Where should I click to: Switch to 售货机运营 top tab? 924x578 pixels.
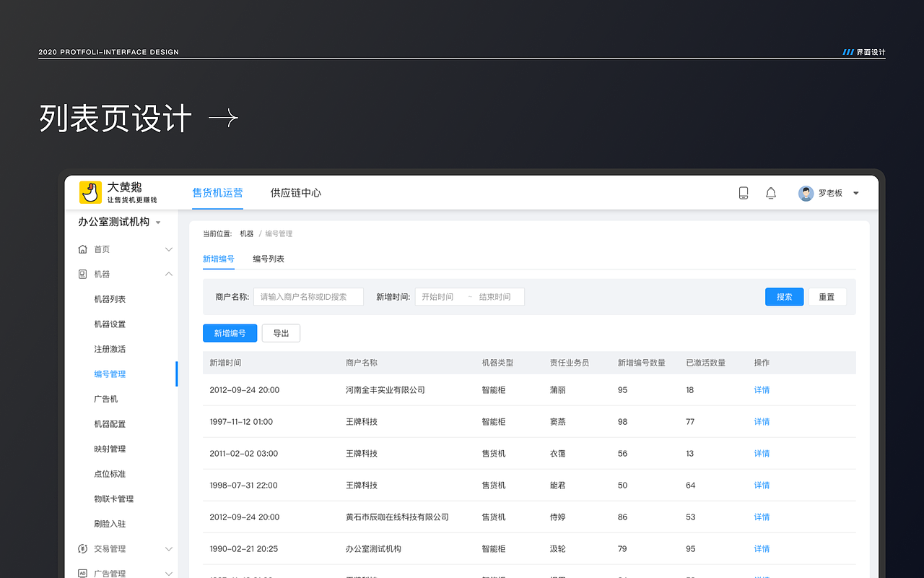217,193
